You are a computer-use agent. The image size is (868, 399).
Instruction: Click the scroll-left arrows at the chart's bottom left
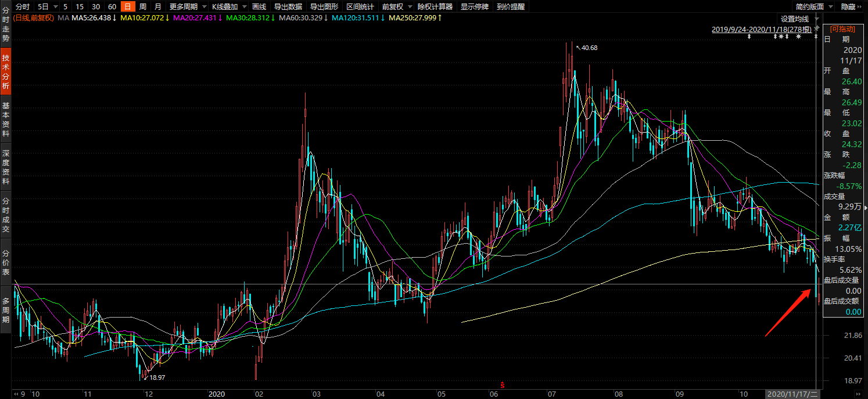pos(17,394)
